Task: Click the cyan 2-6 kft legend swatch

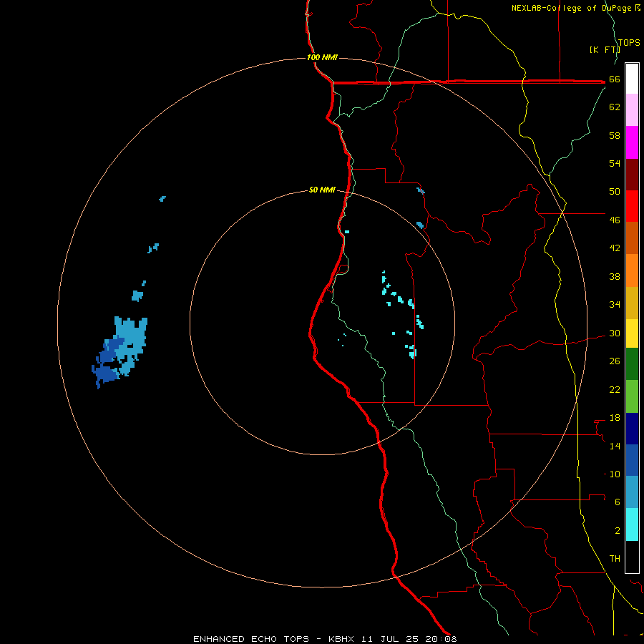Action: [x=632, y=525]
